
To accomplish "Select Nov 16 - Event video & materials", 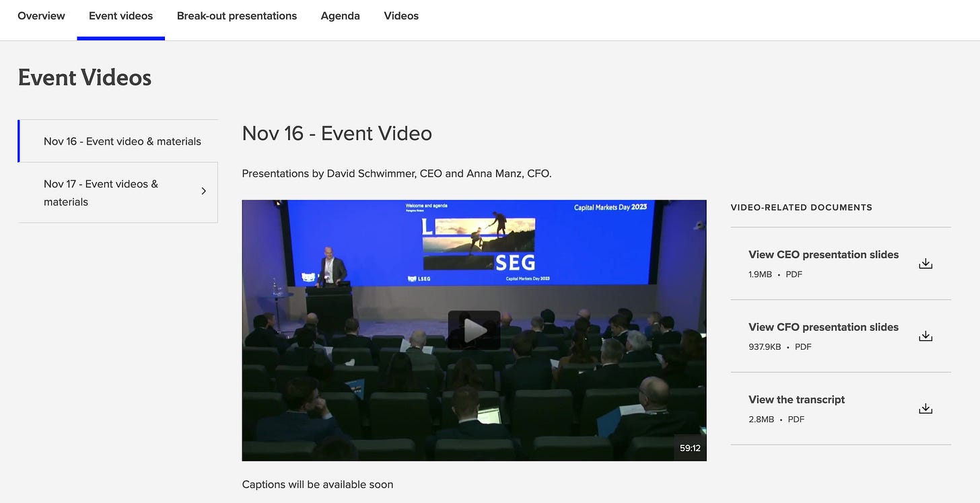I will click(118, 141).
